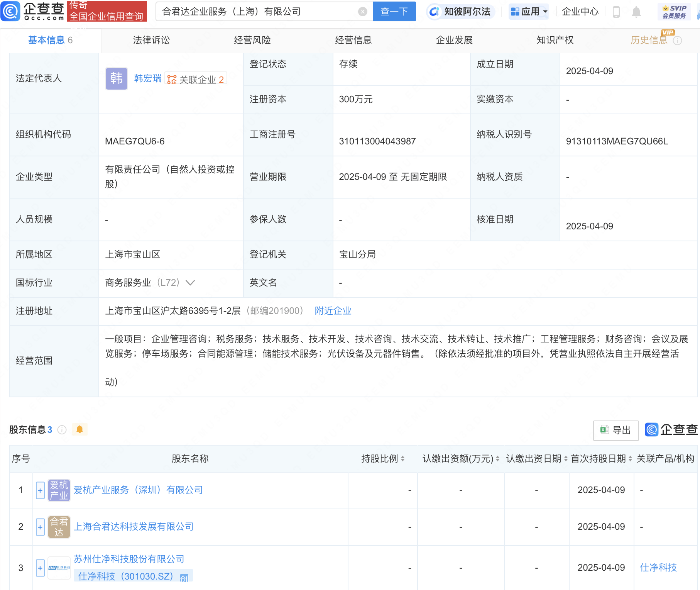Open 苏州仕净科技股份有限公司 link
This screenshot has width=700, height=590.
pos(129,559)
